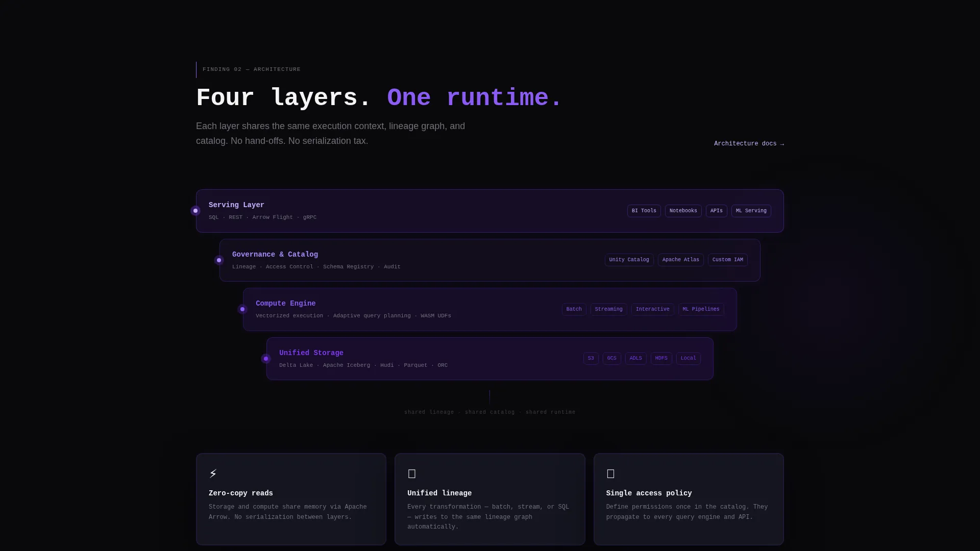Select the HDFS storage tag
This screenshot has height=551, width=980.
[x=661, y=358]
